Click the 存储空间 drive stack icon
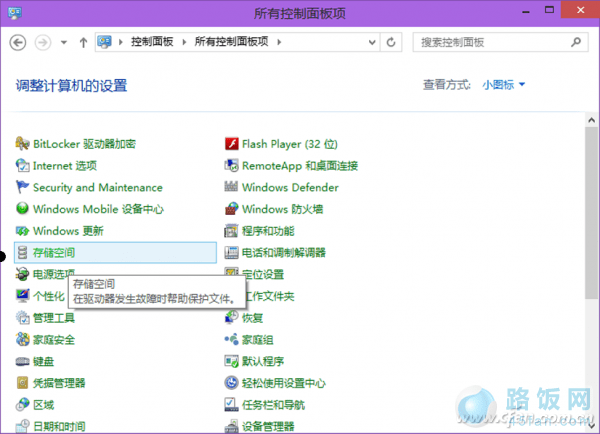The width and height of the screenshot is (600, 434). (x=22, y=253)
